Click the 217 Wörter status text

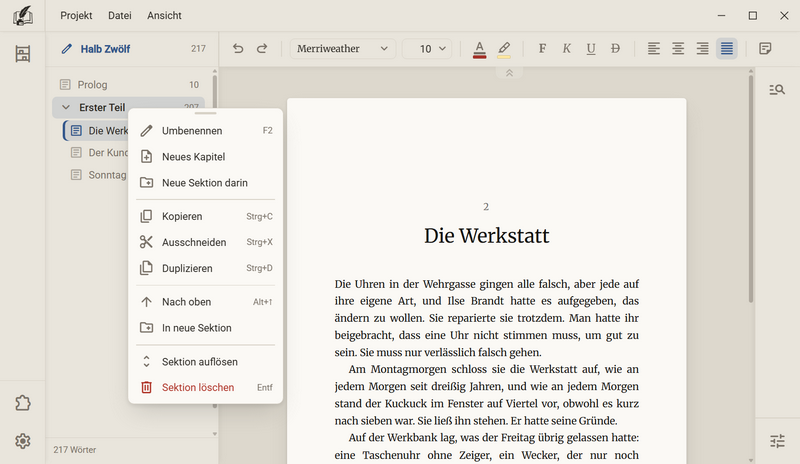[x=74, y=450]
